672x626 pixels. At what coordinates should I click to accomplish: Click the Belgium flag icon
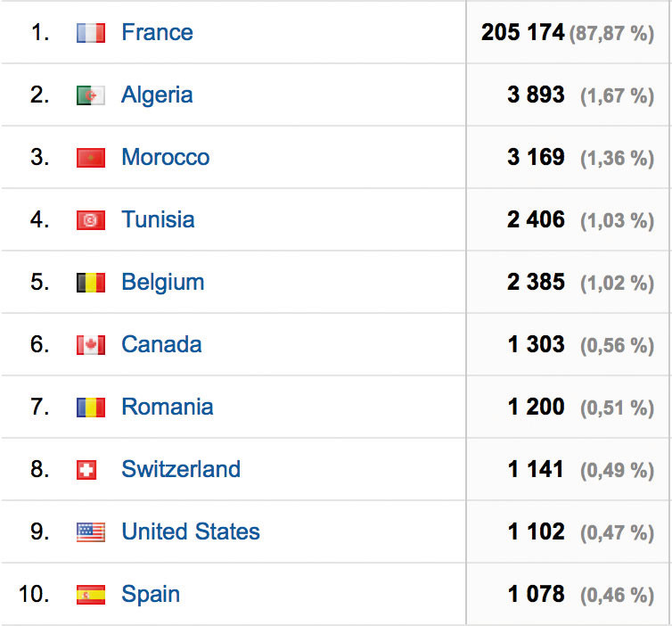[91, 283]
